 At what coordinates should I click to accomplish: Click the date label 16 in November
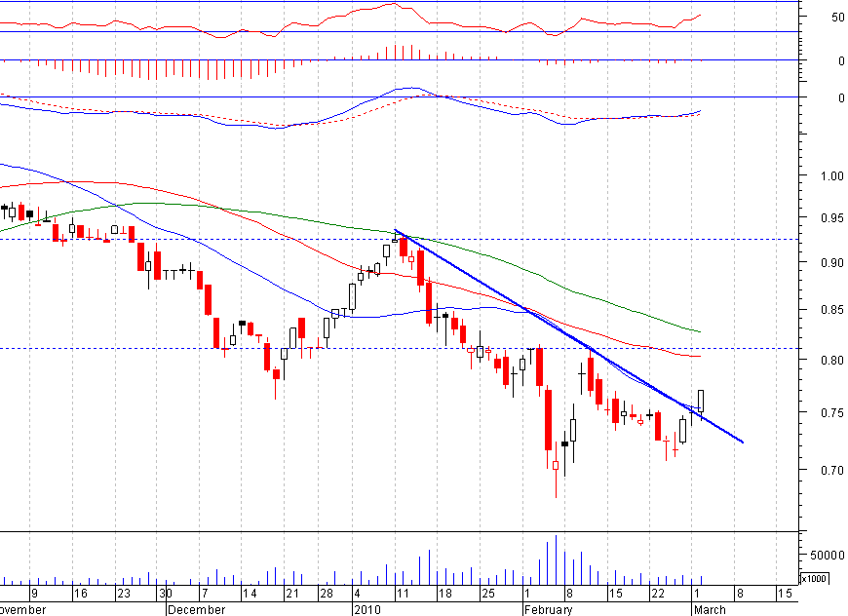click(81, 594)
